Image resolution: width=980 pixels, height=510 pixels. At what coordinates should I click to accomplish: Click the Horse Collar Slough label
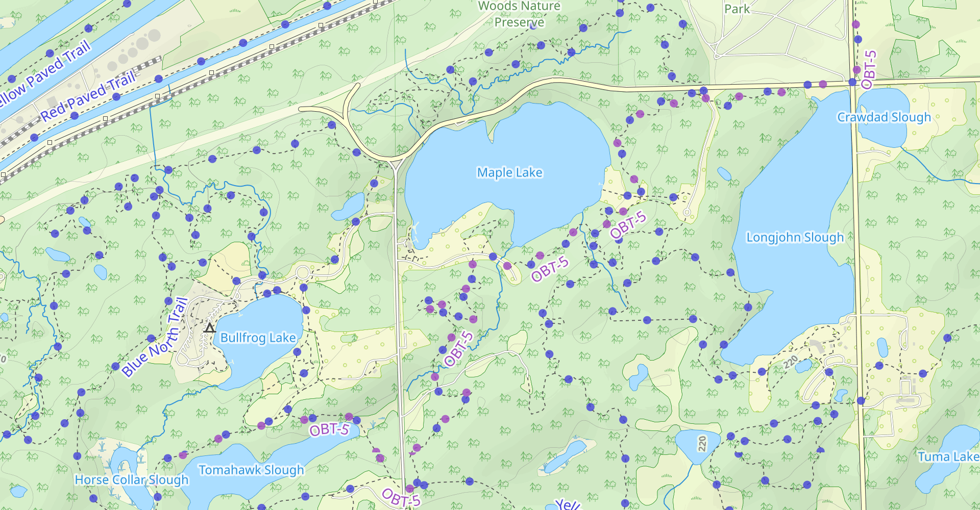coord(132,480)
